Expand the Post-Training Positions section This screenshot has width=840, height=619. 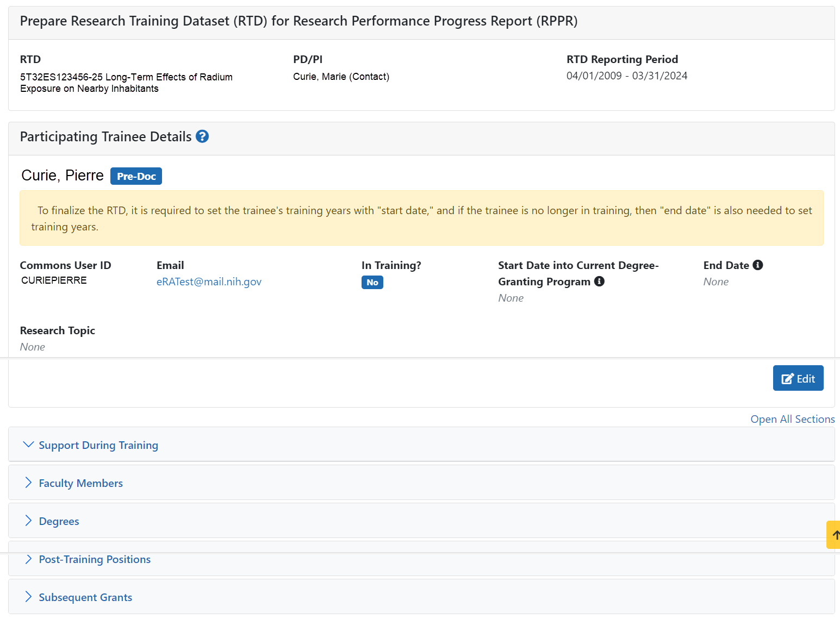95,559
